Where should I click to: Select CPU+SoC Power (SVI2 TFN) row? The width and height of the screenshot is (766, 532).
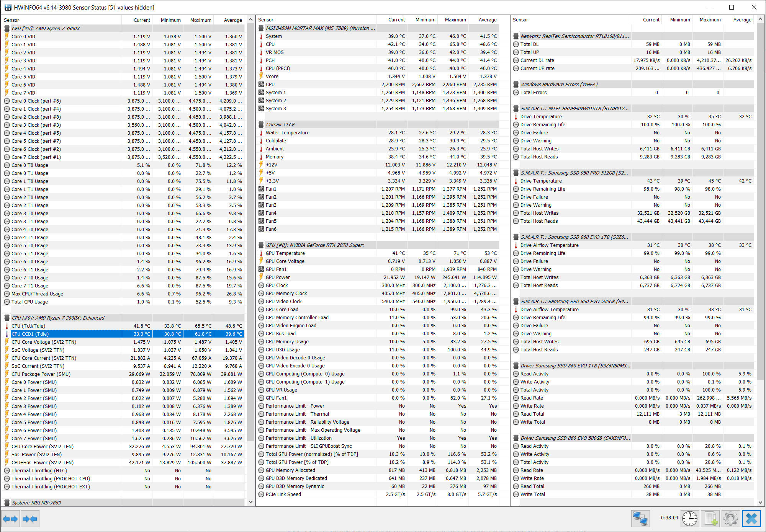pyautogui.click(x=123, y=463)
